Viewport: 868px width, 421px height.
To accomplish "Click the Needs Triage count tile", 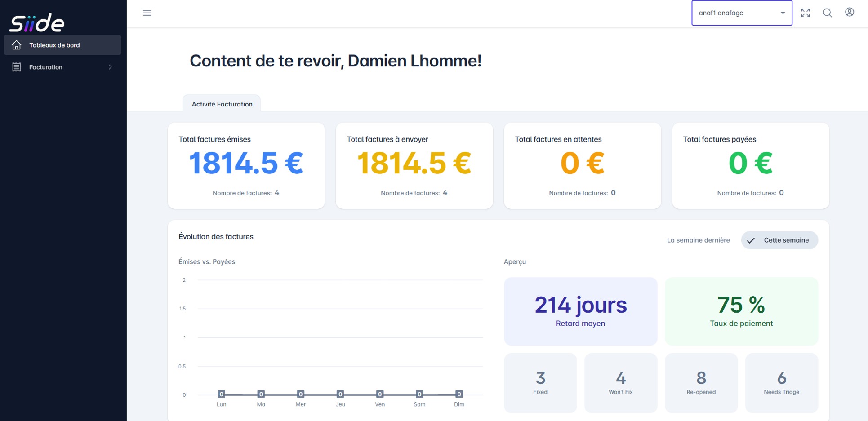I will pyautogui.click(x=781, y=382).
